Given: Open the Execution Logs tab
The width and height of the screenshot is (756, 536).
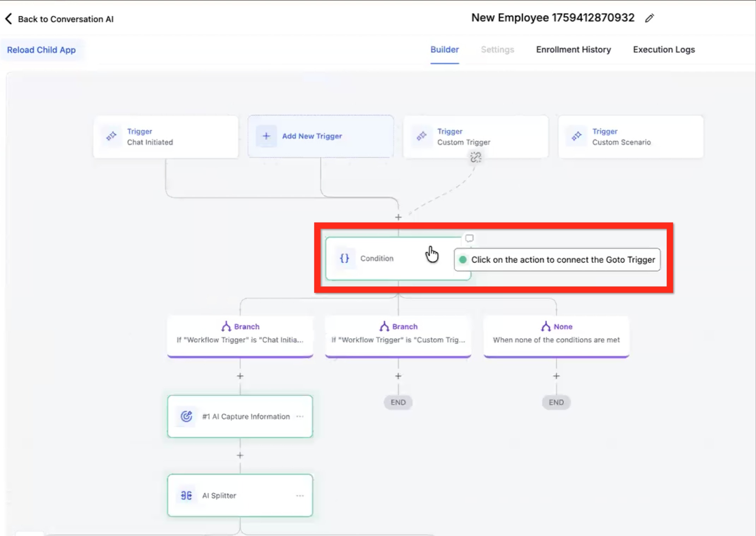Looking at the screenshot, I should (x=663, y=49).
